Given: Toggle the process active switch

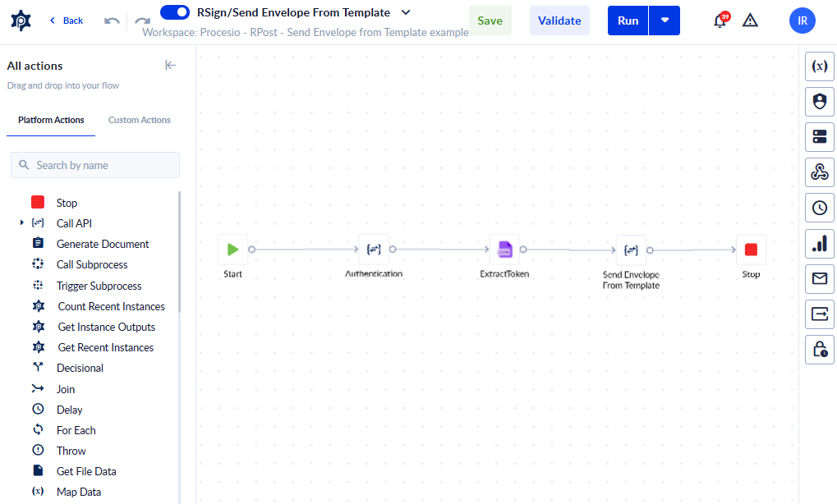Looking at the screenshot, I should [175, 11].
